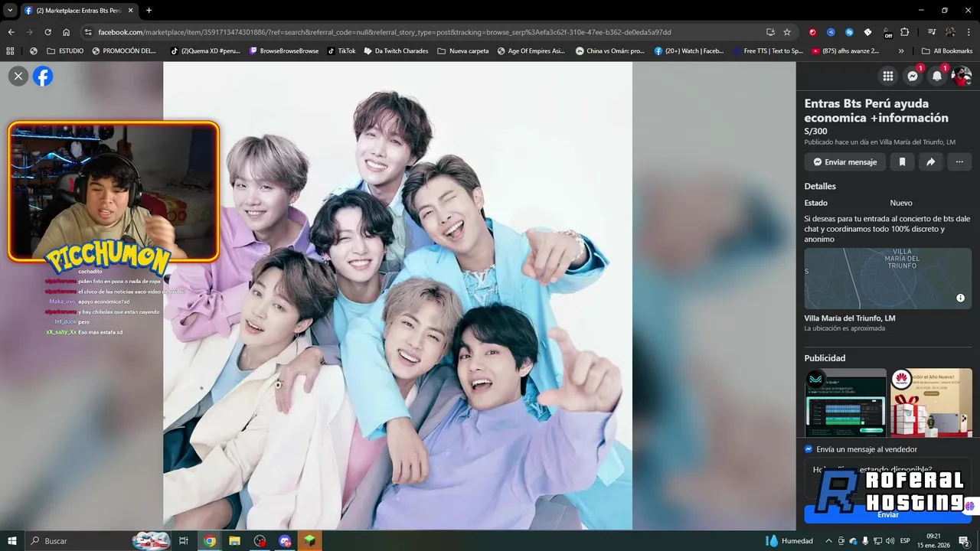Open the Free TTS bookmark
The width and height of the screenshot is (980, 551).
click(x=767, y=51)
